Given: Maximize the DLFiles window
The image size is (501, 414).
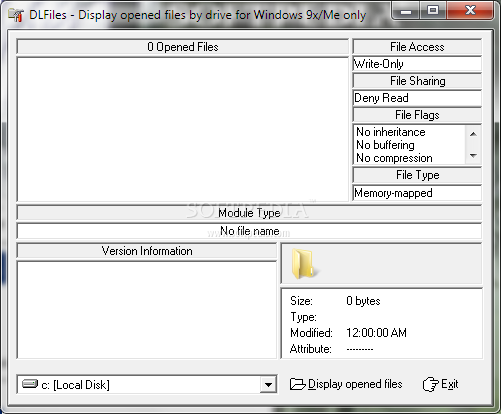Looking at the screenshot, I should click(433, 11).
